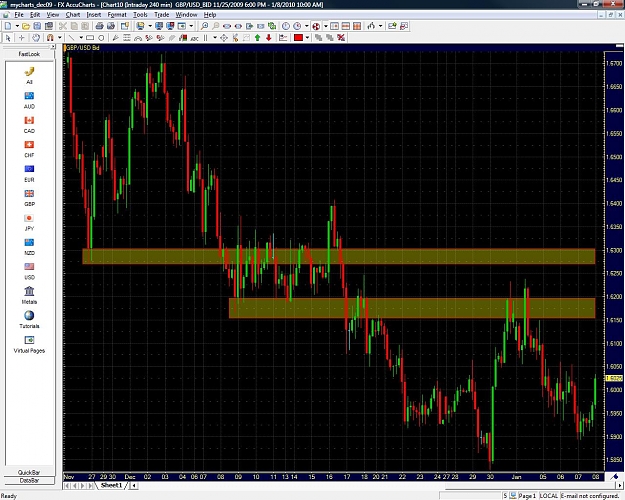Screen dimensions: 625x500
Task: Click the FastLook panel header button
Action: point(29,54)
